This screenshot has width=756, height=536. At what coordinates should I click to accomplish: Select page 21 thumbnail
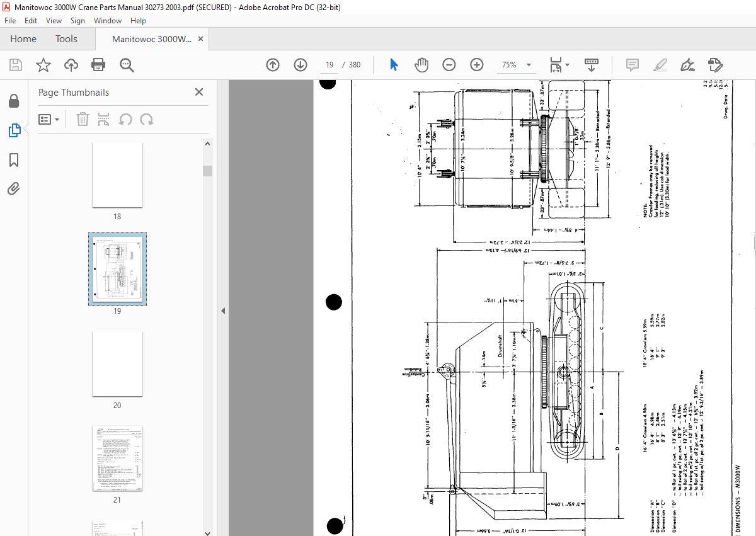click(117, 458)
